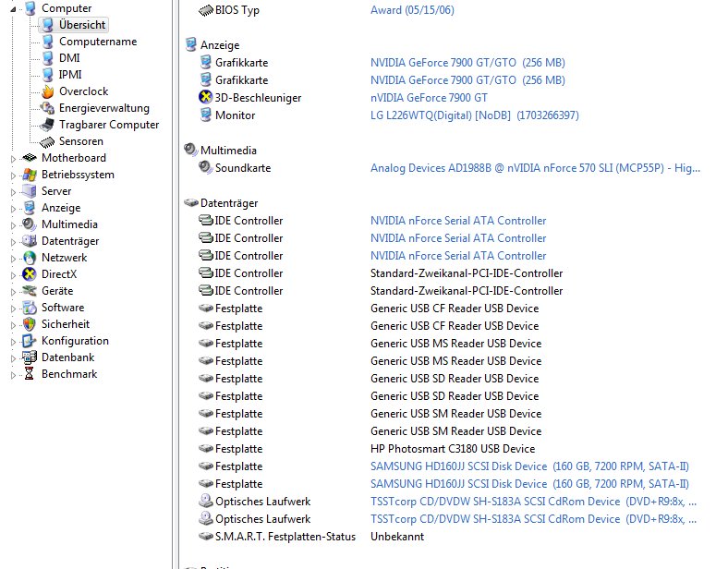Select the 3D-Beschleuniger field label
728x569 pixels.
[x=258, y=98]
